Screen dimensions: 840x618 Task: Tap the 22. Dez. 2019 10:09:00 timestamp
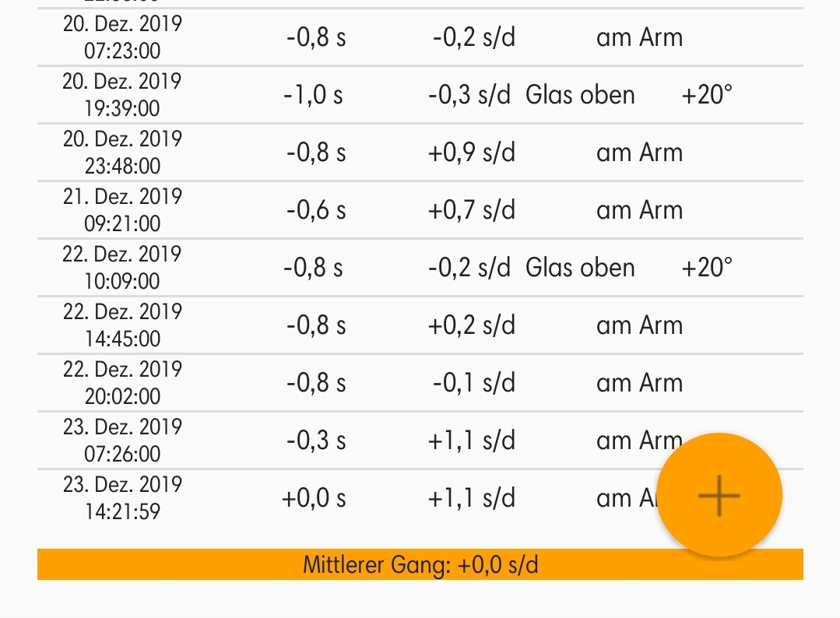pyautogui.click(x=121, y=268)
